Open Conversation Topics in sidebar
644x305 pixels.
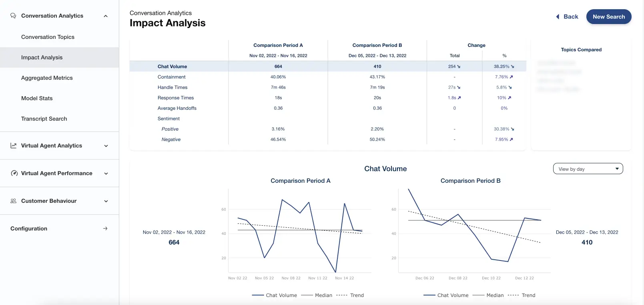pyautogui.click(x=48, y=37)
